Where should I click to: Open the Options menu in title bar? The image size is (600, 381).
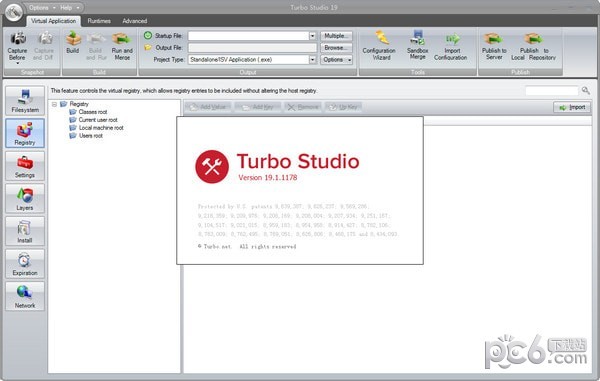(42, 7)
